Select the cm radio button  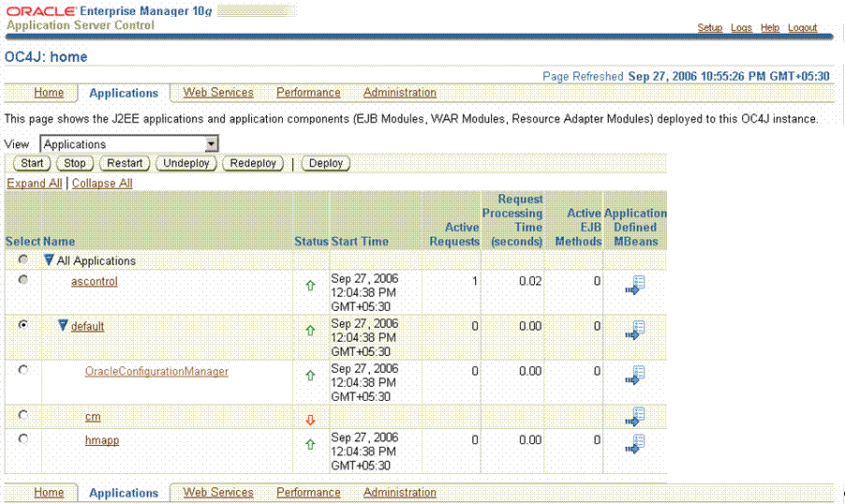(x=23, y=415)
